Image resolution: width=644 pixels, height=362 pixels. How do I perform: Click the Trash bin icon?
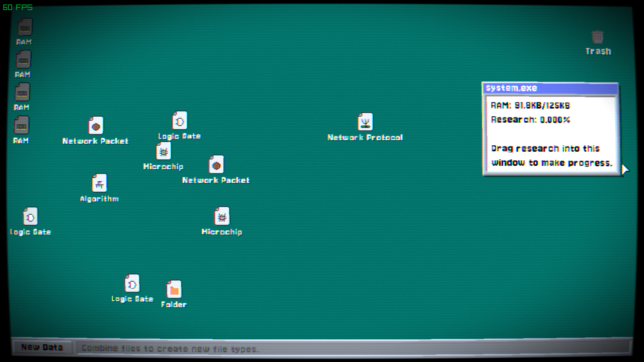[x=597, y=37]
